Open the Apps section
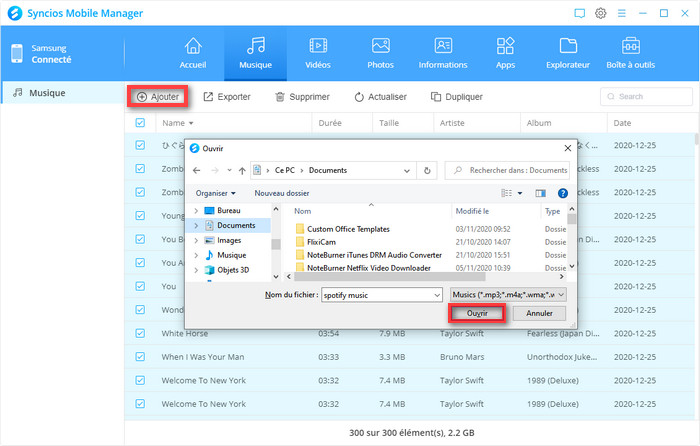This screenshot has height=446, width=700. point(505,52)
